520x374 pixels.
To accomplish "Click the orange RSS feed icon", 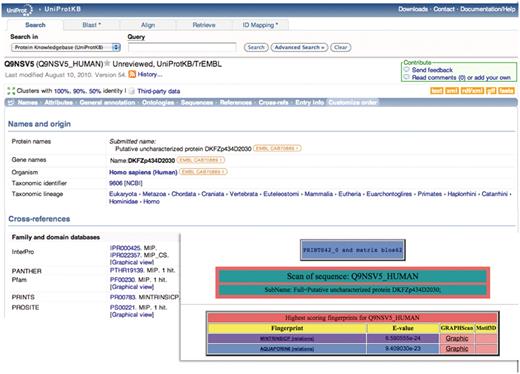I will coord(132,74).
